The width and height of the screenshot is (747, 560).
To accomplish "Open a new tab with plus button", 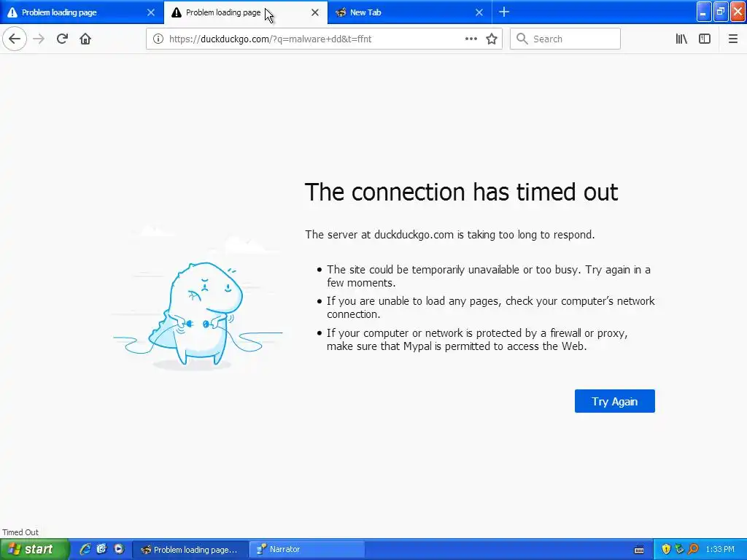I will 504,12.
